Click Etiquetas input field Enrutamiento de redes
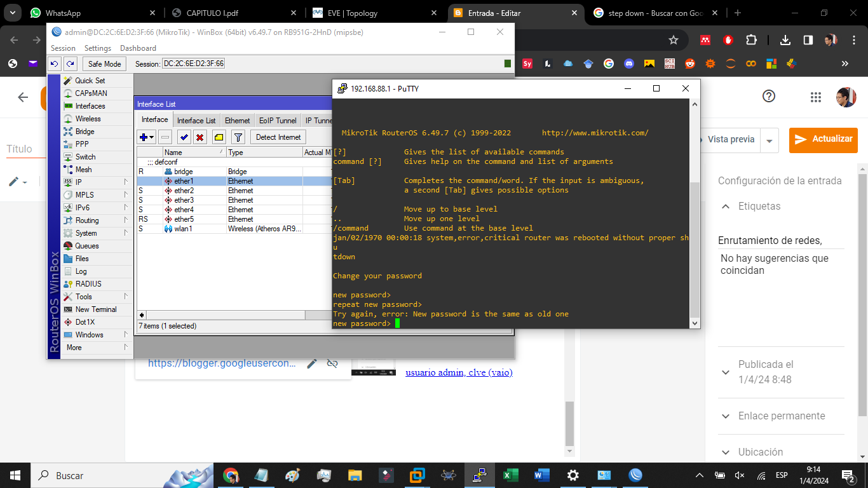868x488 pixels. [x=781, y=241]
